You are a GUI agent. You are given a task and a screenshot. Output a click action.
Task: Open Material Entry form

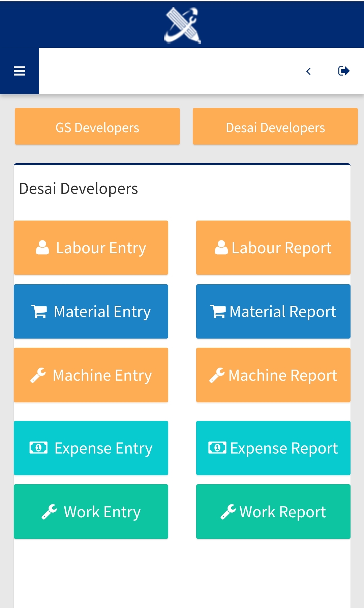click(91, 312)
